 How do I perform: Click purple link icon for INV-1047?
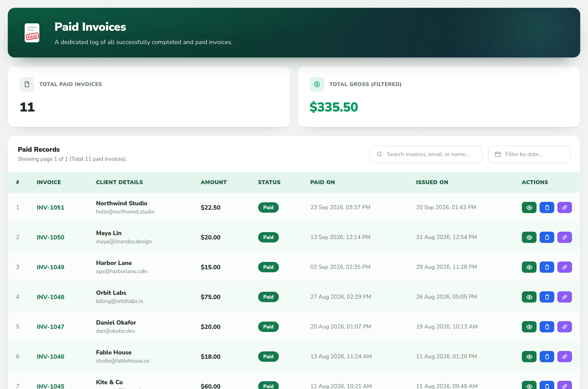[x=564, y=327]
